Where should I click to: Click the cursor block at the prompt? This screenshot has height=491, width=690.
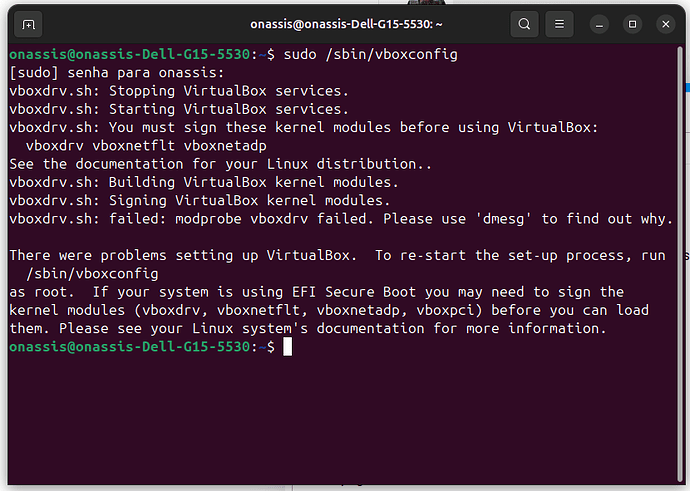pos(287,346)
